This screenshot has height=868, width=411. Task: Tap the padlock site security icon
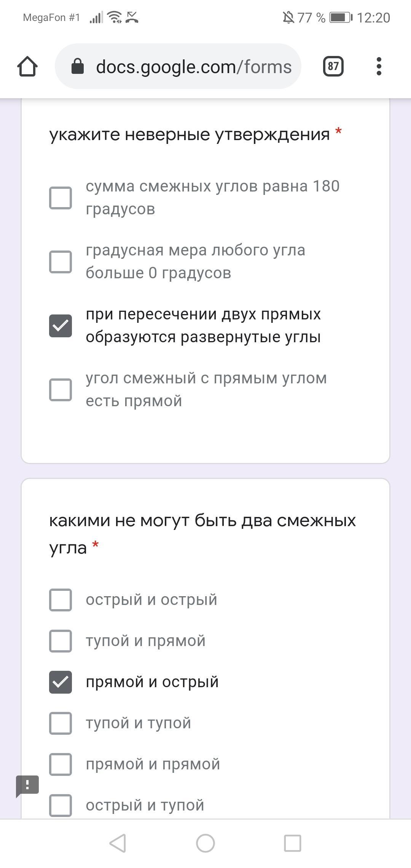pos(78,67)
